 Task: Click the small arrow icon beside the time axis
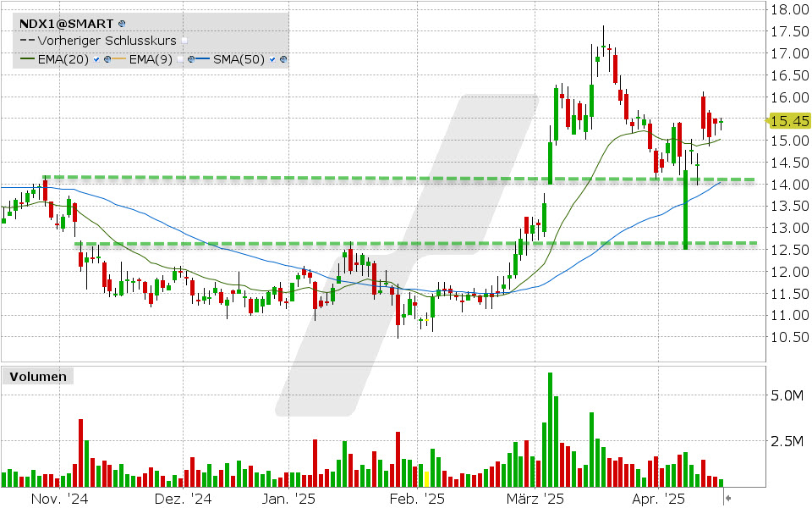point(728,498)
